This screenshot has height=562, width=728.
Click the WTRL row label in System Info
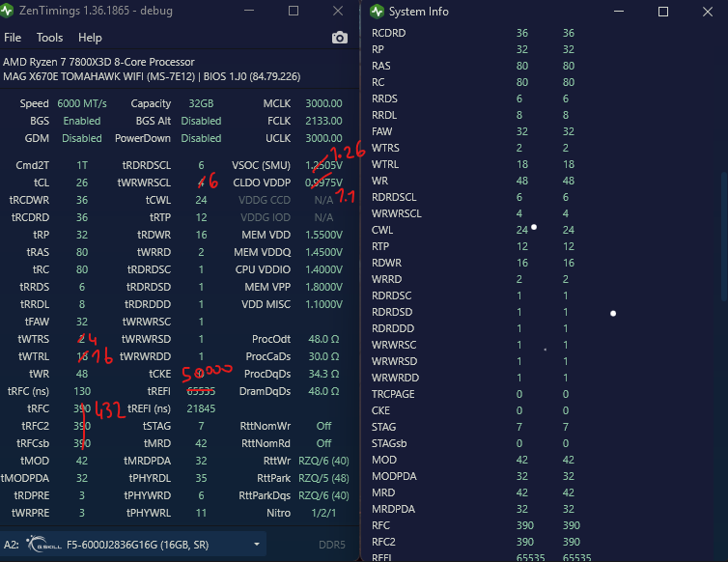(x=385, y=164)
